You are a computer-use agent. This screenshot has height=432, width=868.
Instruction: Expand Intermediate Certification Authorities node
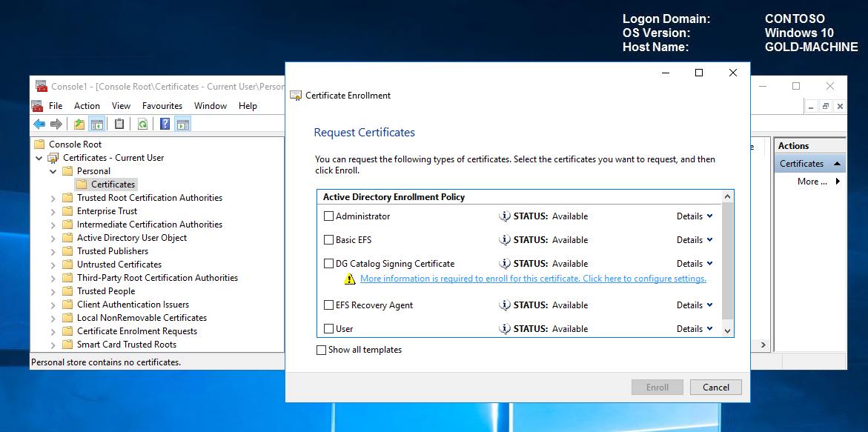(x=53, y=225)
